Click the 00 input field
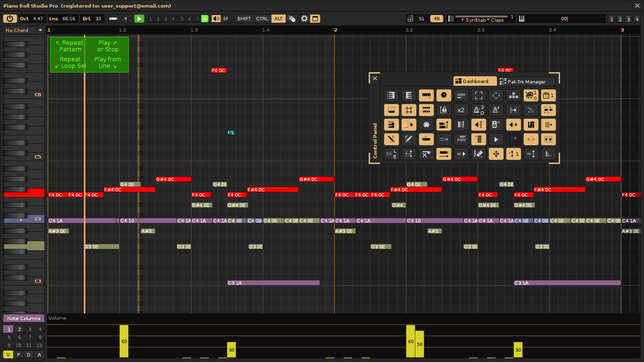Viewport: 644px width, 362px height. click(x=565, y=19)
